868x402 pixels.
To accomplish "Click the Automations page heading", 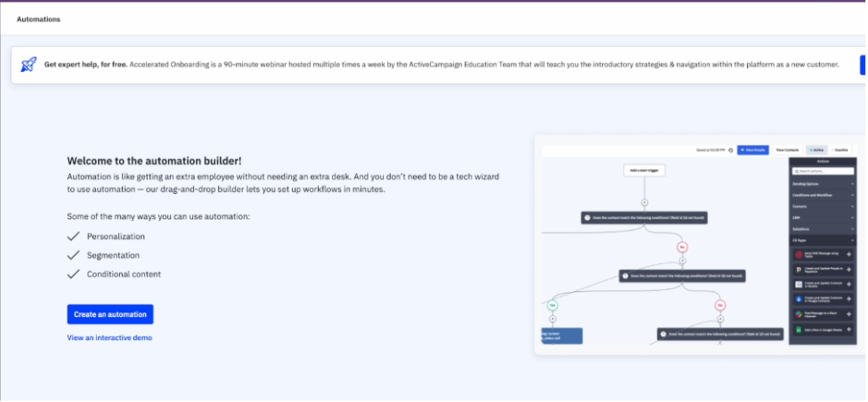I will [x=41, y=18].
